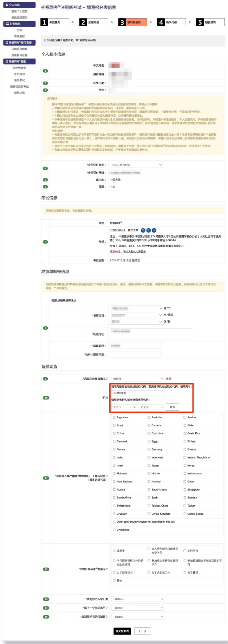Check the 为了求职找工作 reason checkbox
Viewport: 228px width, 644px height.
tap(149, 572)
